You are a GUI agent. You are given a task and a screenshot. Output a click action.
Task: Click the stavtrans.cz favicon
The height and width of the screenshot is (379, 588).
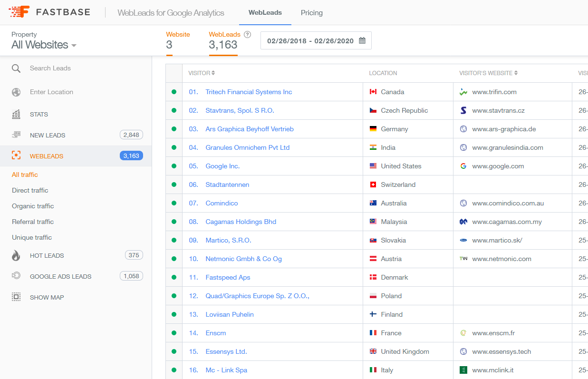pyautogui.click(x=463, y=110)
